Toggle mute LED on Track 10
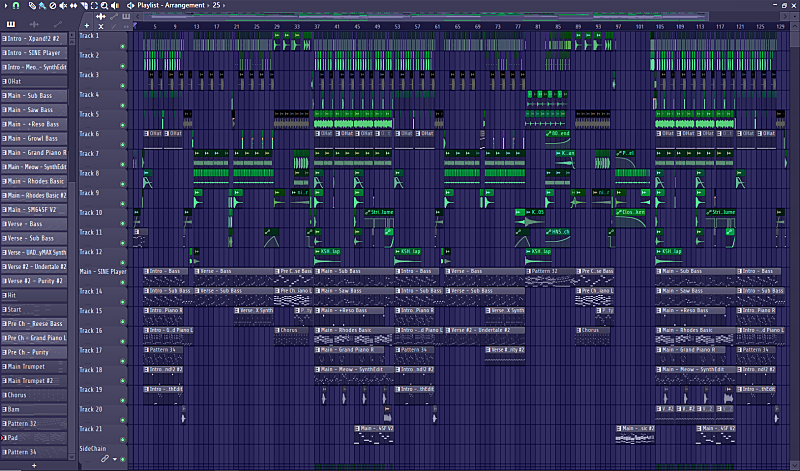 coord(124,223)
